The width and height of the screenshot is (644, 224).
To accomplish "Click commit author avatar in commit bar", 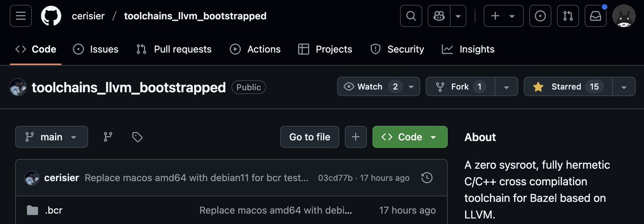I will (32, 178).
